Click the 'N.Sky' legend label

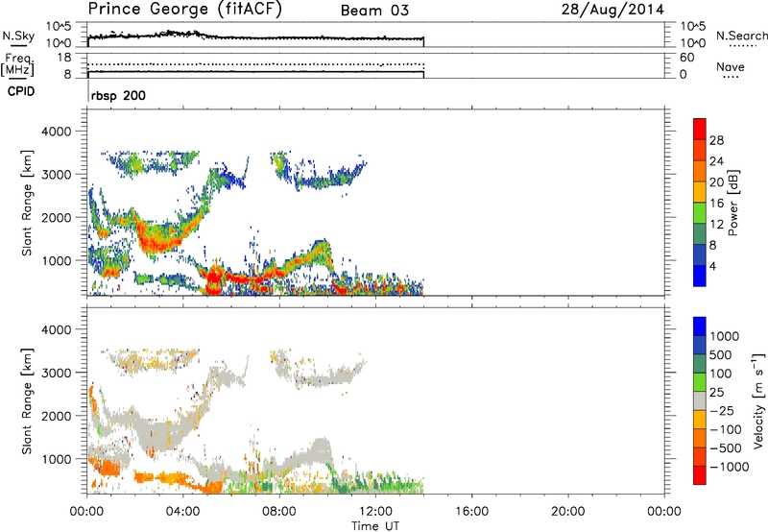click(x=19, y=36)
